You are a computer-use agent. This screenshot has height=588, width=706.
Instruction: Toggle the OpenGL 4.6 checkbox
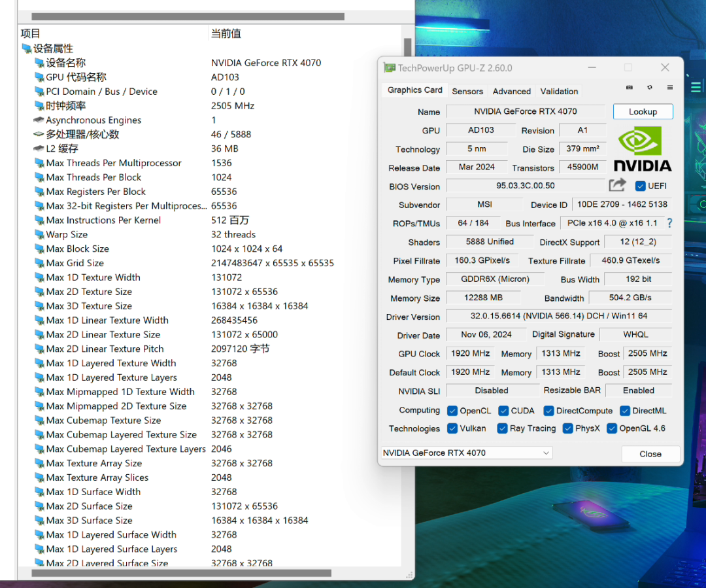pos(611,428)
